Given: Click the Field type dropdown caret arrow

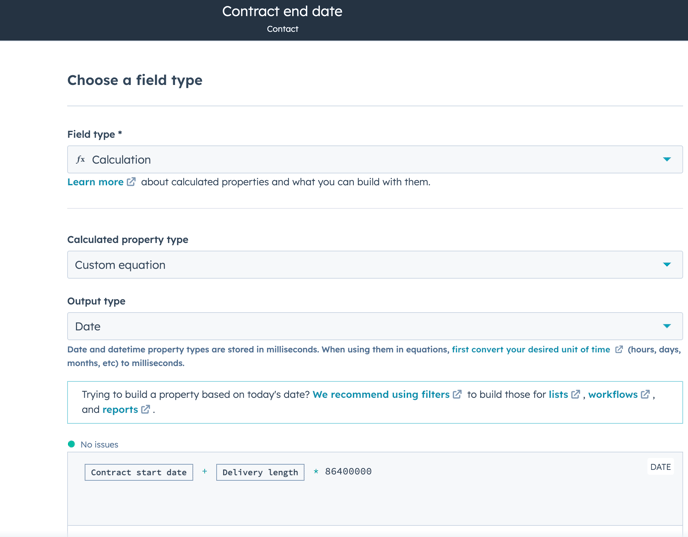Looking at the screenshot, I should [x=666, y=159].
